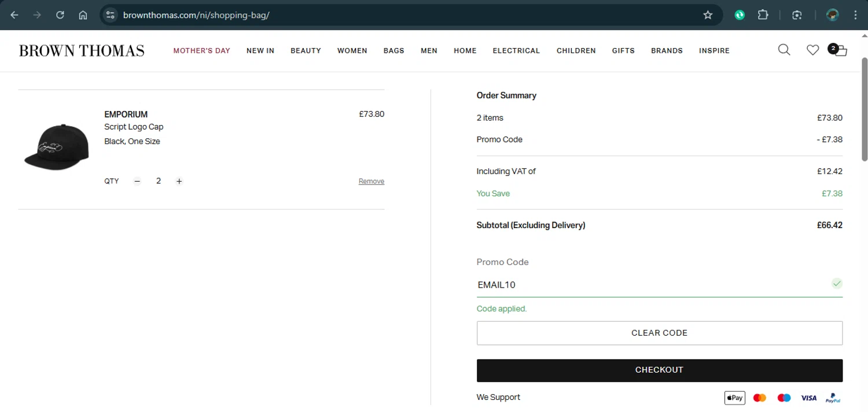This screenshot has height=412, width=868.
Task: Open site search magnifier icon
Action: tap(784, 50)
